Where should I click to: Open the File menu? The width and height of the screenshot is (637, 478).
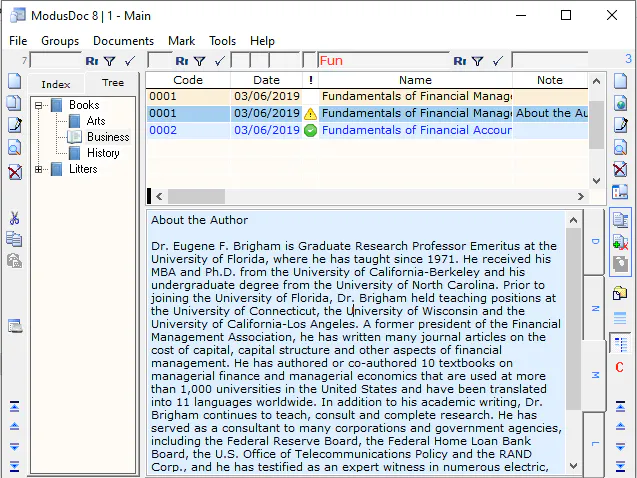click(x=18, y=41)
